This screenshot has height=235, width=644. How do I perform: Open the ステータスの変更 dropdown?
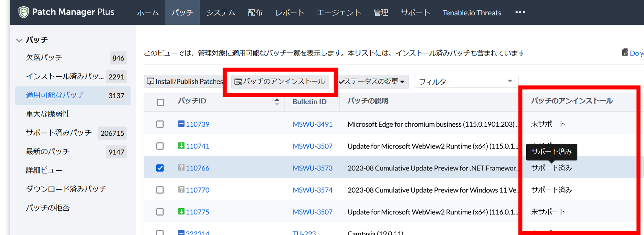373,82
